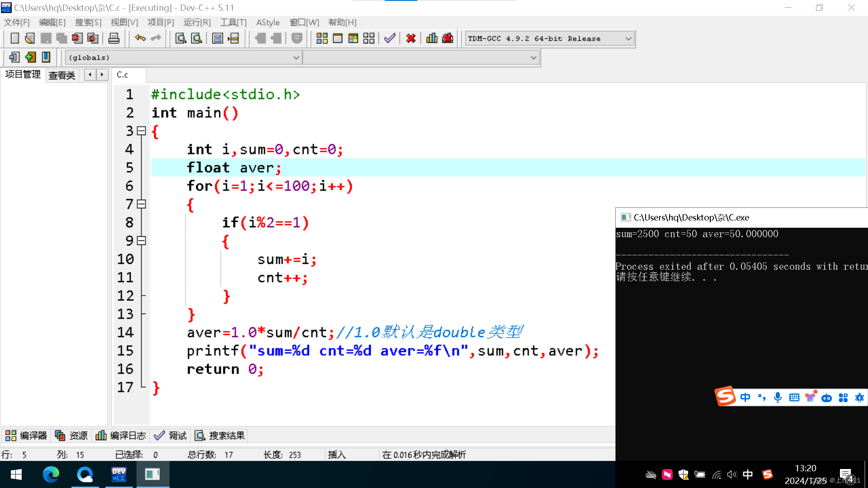Screen dimensions: 868x488
Task: Open profile analysis via the bar chart icon
Action: point(432,38)
